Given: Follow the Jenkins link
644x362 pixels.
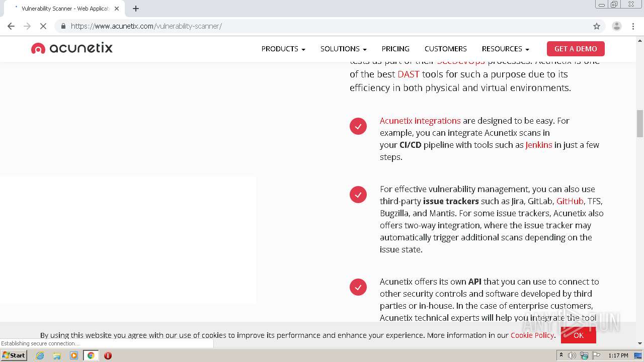Looking at the screenshot, I should (x=539, y=145).
